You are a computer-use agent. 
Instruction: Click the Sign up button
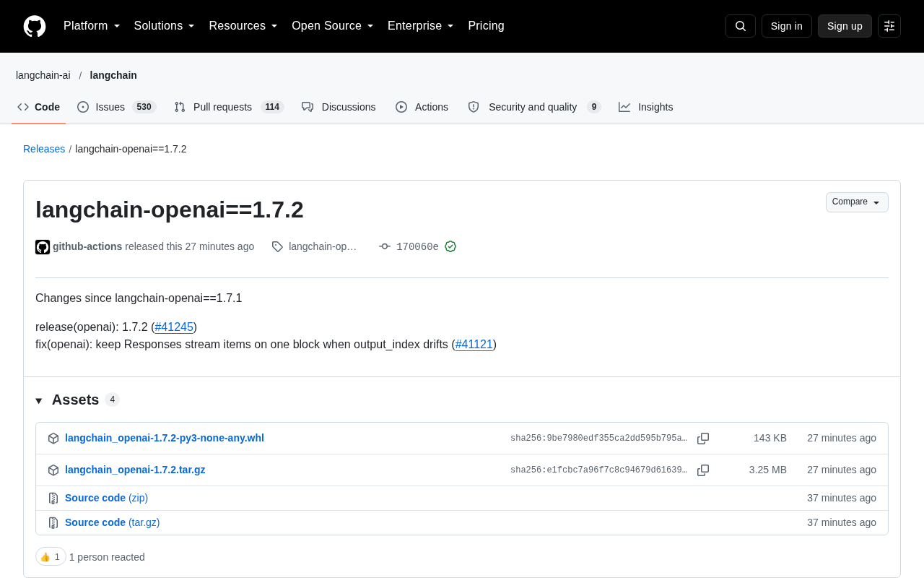(x=845, y=26)
